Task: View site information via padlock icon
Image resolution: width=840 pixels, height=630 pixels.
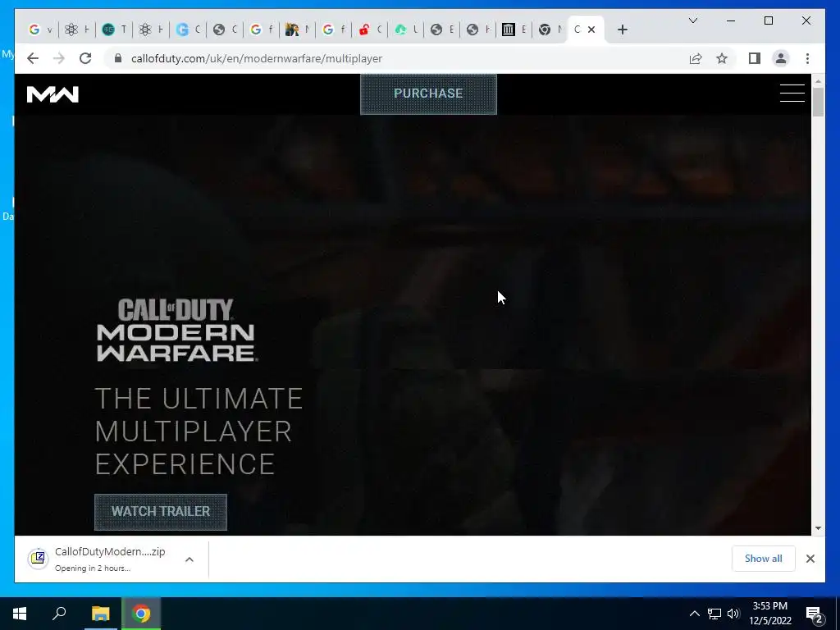Action: coord(118,58)
